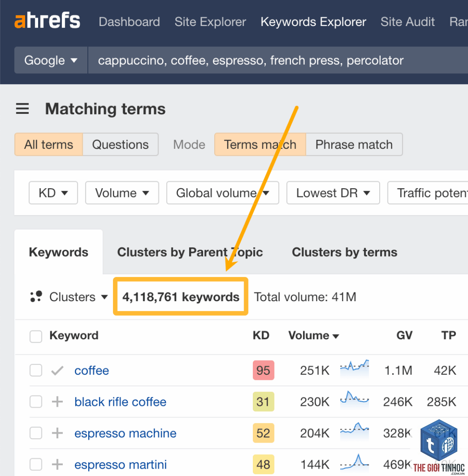Screen dimensions: 468x476
Task: Select the All terms toggle
Action: [x=48, y=145]
